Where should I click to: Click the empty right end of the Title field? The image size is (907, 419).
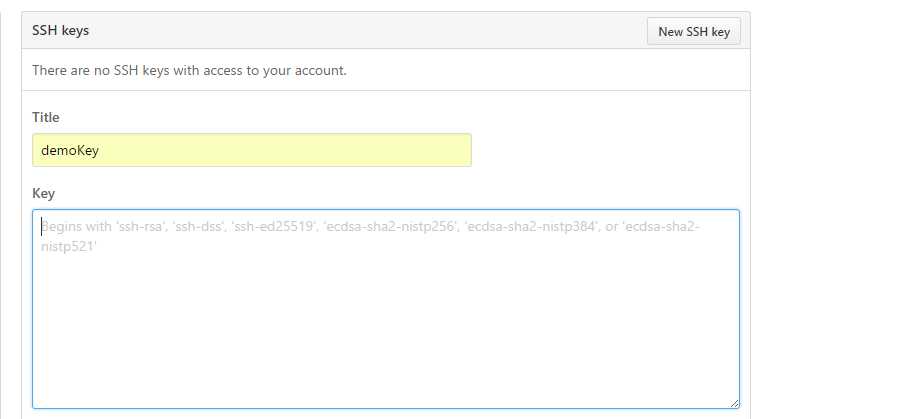(420, 150)
